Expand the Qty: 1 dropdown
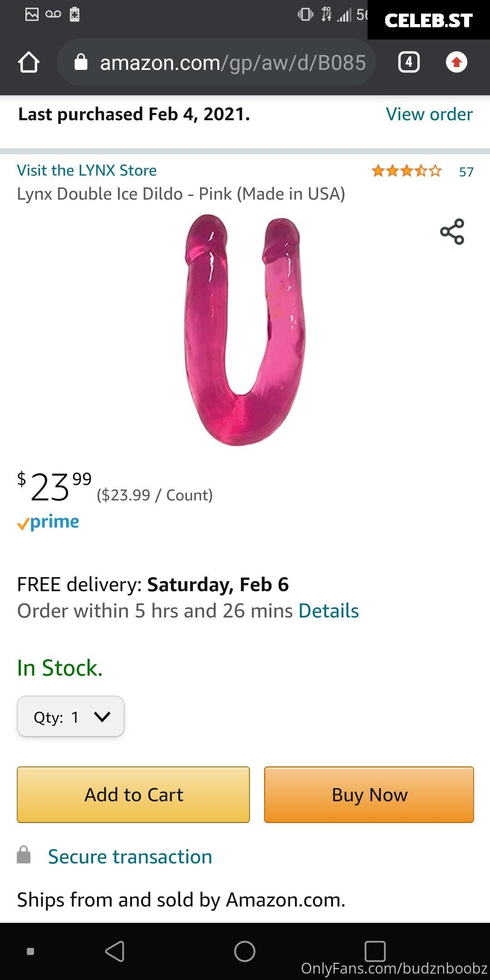 [x=71, y=716]
